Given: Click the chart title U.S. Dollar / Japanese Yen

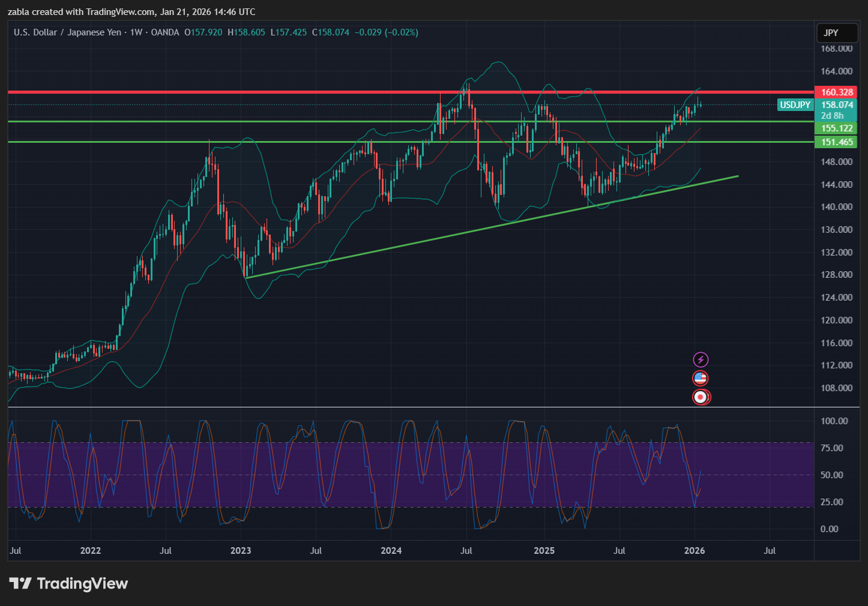Looking at the screenshot, I should point(67,32).
